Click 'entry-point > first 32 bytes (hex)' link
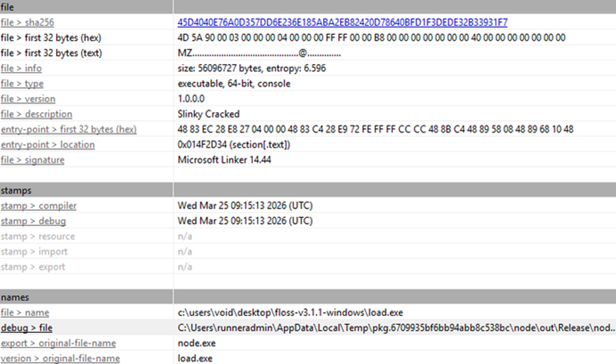The image size is (616, 364). [69, 129]
